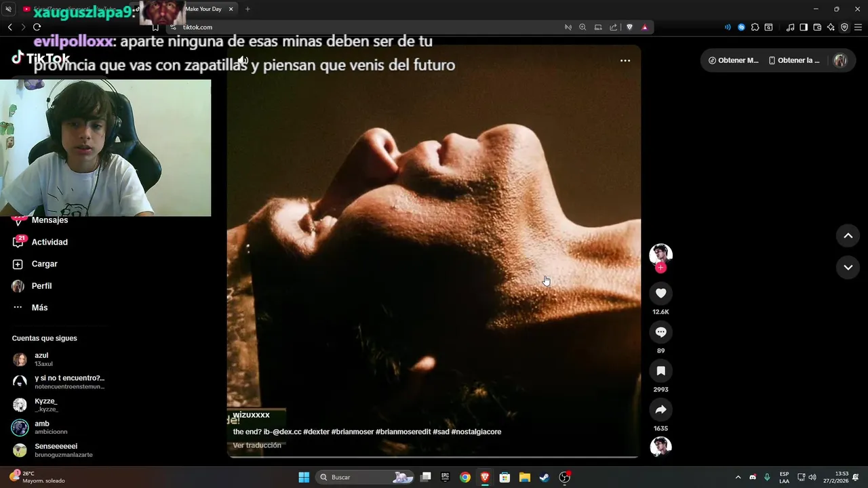Click the zoom magnifier in address bar

click(x=583, y=27)
